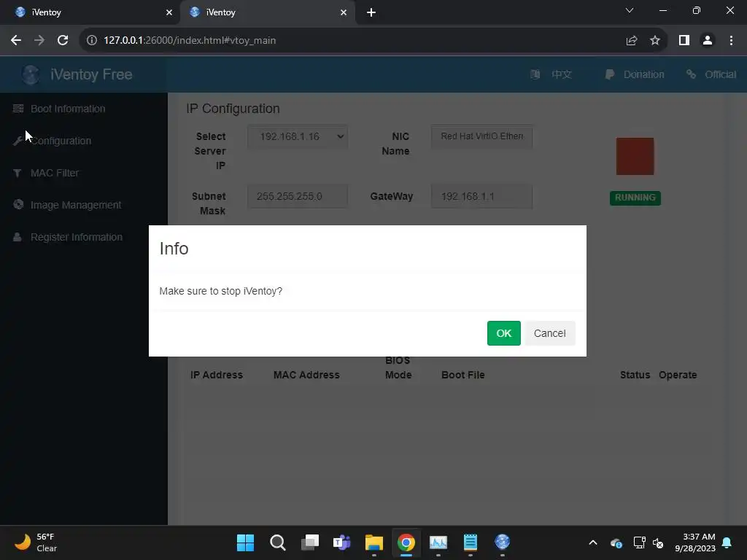Click the red stop server square
The image size is (747, 560).
click(635, 156)
